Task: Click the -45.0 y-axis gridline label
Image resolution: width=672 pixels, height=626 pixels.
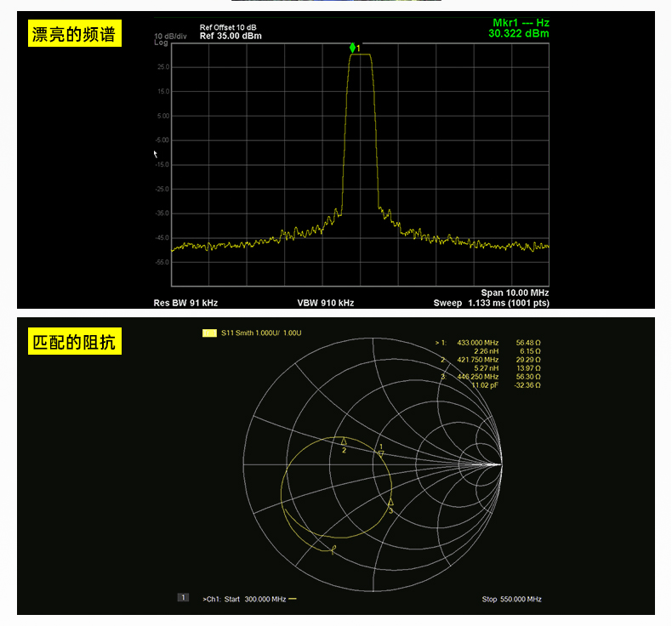Action: 162,238
